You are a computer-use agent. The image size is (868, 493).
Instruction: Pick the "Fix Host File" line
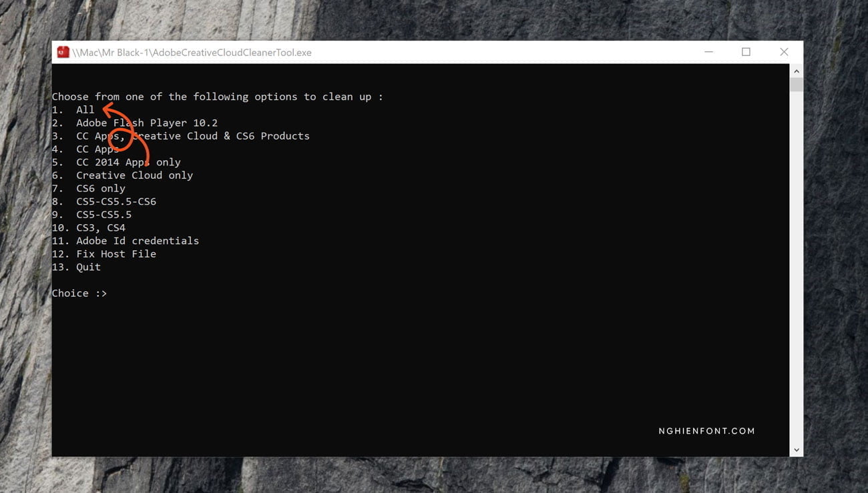point(116,254)
